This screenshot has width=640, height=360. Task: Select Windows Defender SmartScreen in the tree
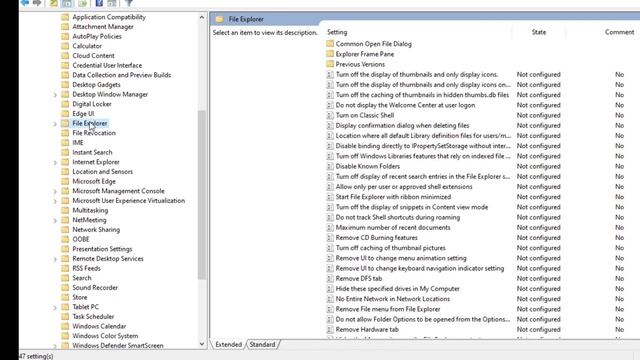[x=118, y=346]
